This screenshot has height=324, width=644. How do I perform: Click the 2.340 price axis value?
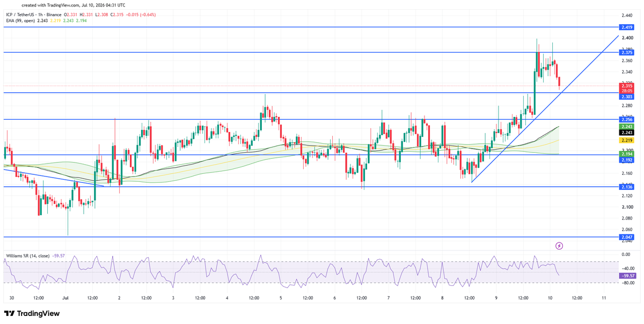(x=627, y=72)
